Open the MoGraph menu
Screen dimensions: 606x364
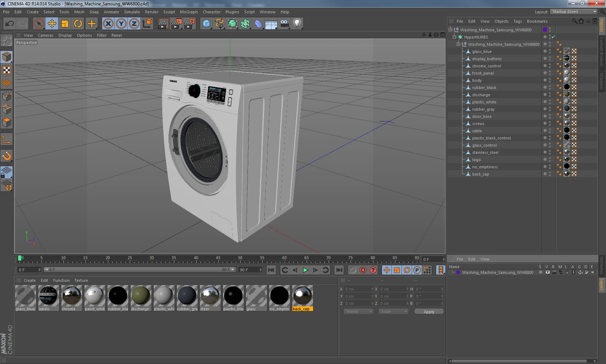[189, 12]
